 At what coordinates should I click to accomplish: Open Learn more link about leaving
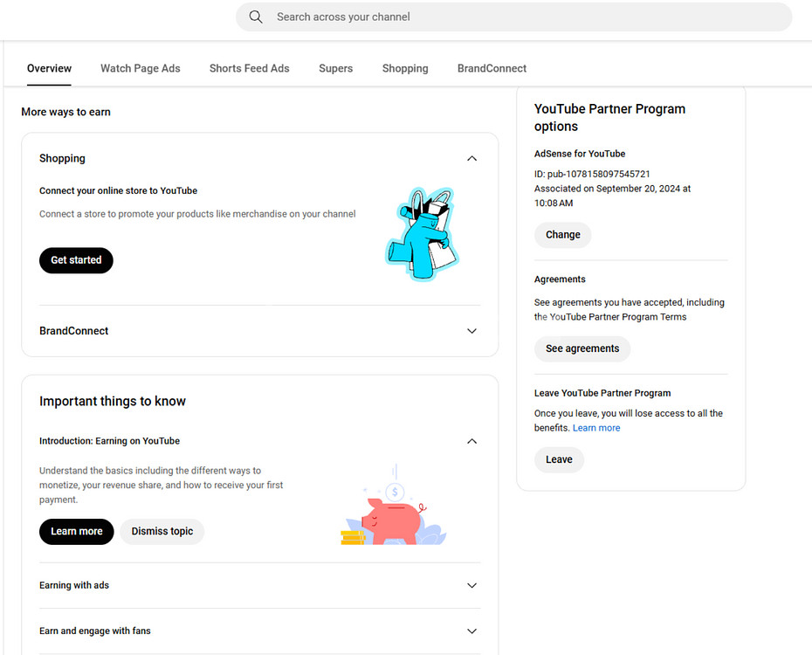click(x=596, y=428)
